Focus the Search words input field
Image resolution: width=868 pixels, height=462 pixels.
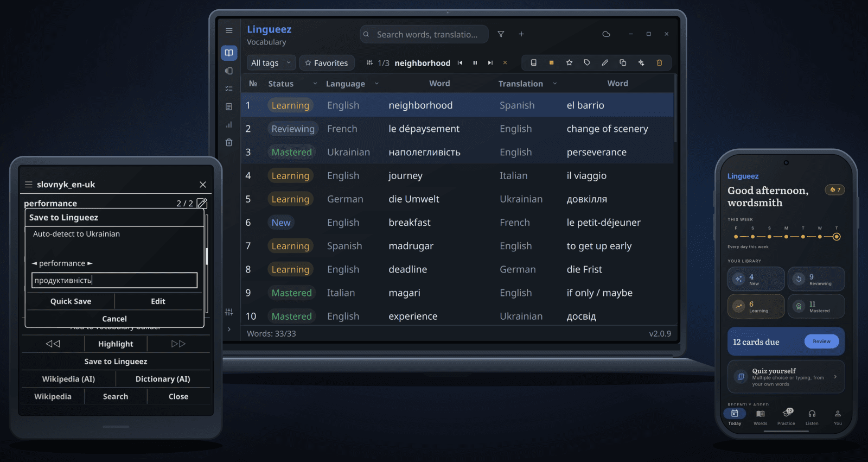point(424,34)
